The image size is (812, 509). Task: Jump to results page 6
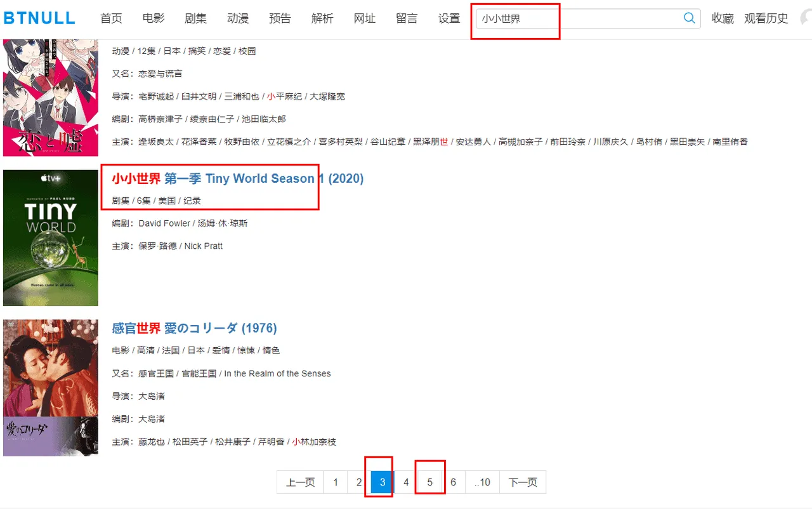click(x=453, y=482)
